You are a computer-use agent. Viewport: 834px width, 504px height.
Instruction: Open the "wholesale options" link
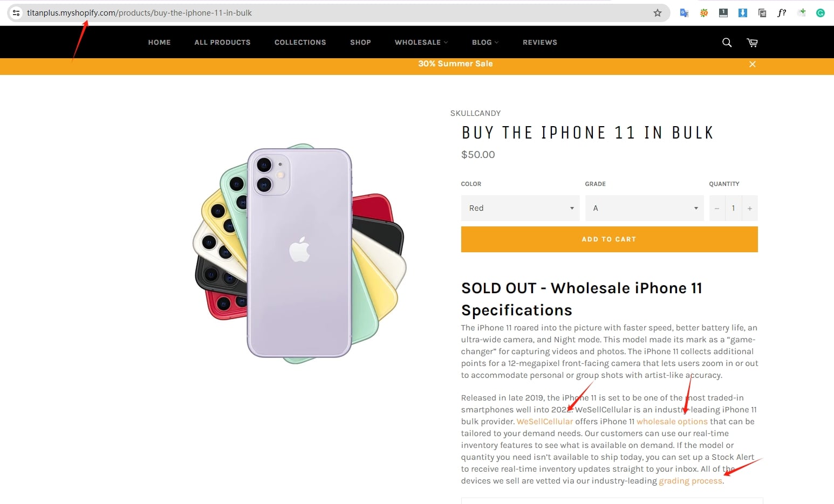click(672, 422)
